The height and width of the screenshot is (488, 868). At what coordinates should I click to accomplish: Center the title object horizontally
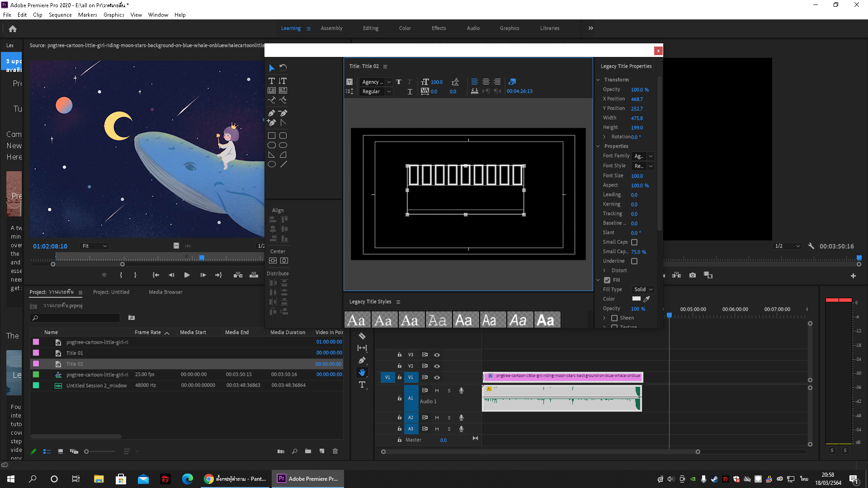(x=284, y=261)
